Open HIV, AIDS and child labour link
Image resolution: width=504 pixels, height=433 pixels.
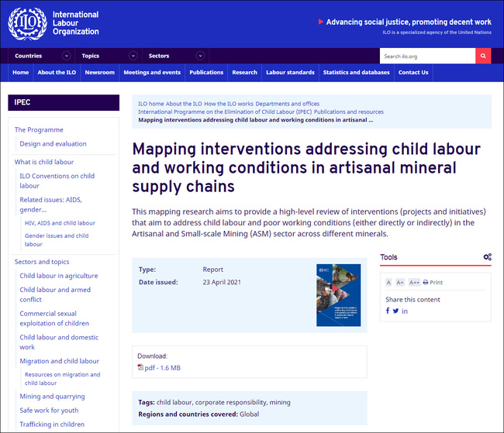60,223
